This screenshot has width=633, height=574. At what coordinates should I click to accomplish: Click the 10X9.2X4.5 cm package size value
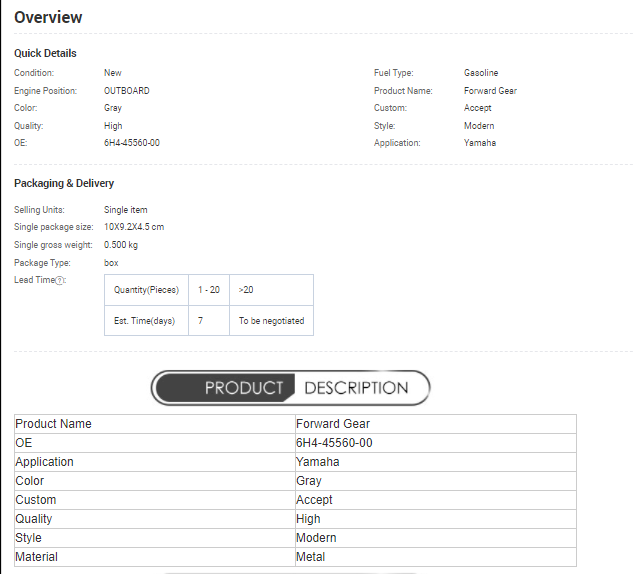pos(134,227)
